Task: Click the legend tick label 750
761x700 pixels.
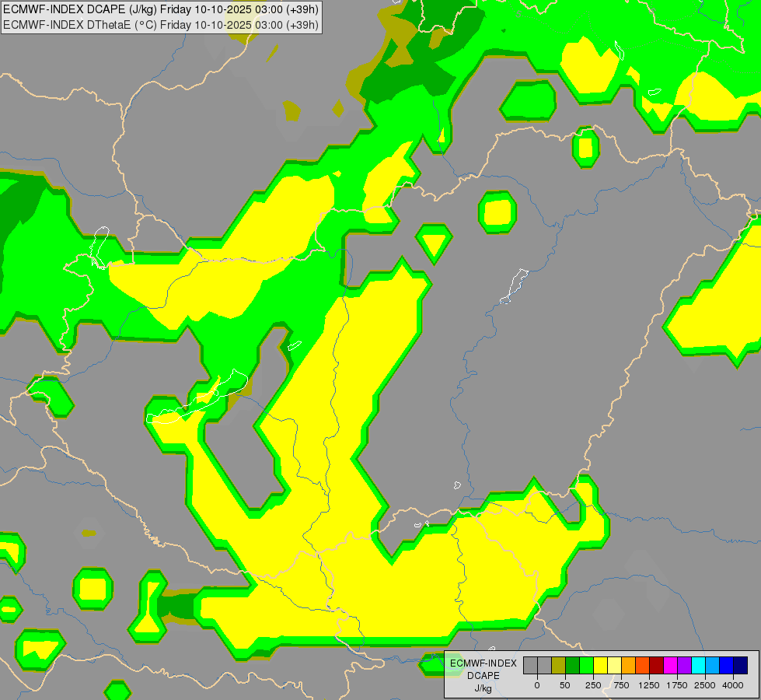Action: pos(621,685)
